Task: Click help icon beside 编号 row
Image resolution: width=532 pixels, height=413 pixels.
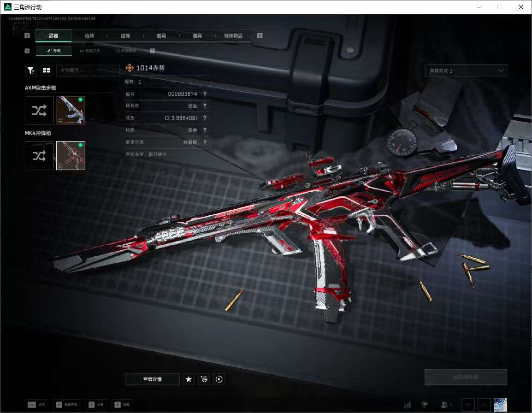Action: pos(205,94)
